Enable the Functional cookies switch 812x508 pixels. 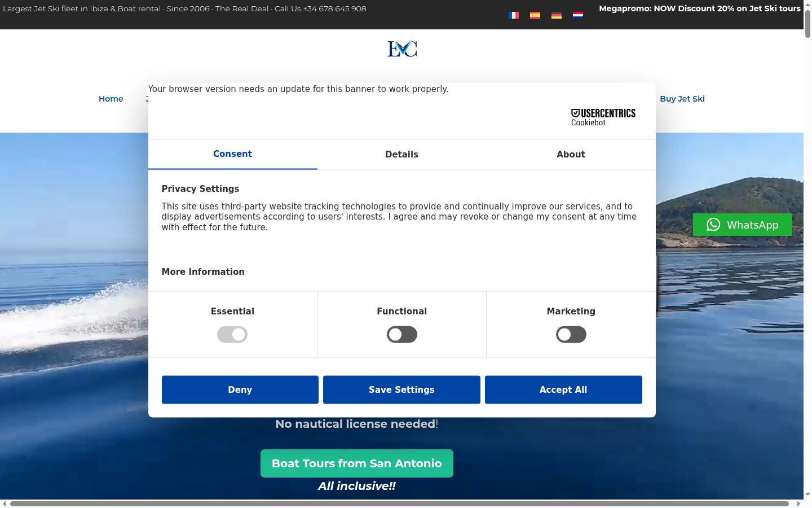402,335
